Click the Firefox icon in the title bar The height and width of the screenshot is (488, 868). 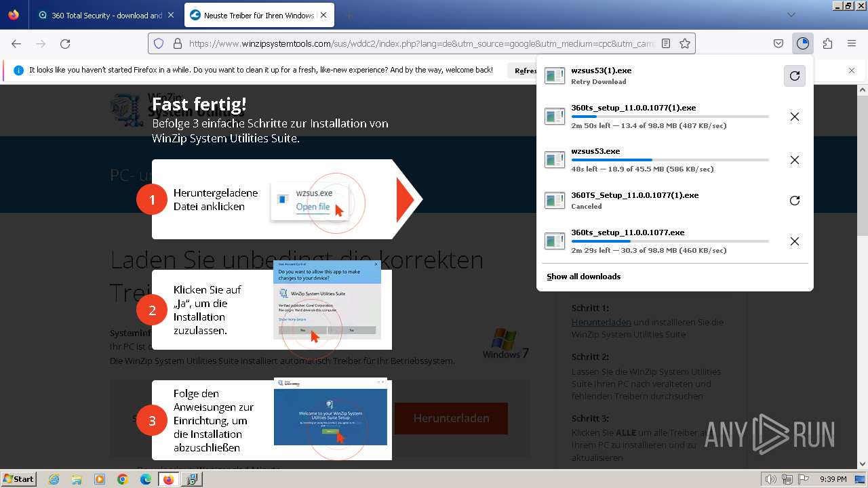pos(14,15)
